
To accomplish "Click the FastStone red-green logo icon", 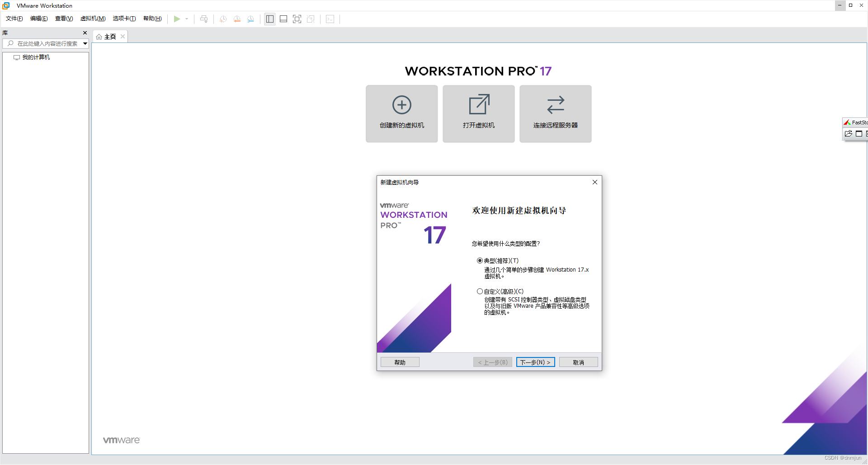I will pyautogui.click(x=847, y=122).
